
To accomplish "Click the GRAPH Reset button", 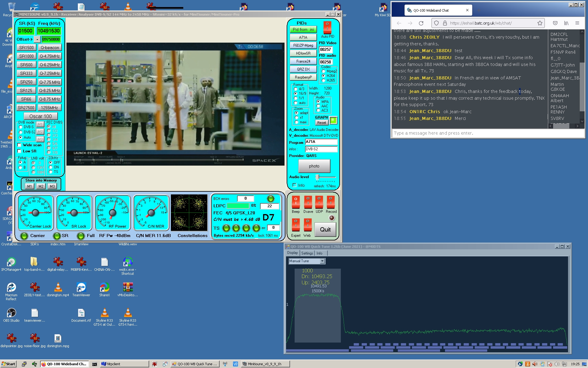I will (322, 123).
